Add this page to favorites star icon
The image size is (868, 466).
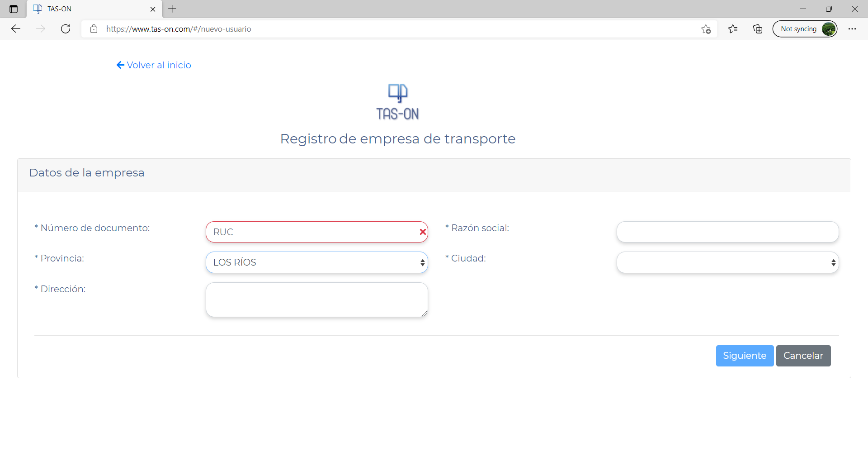[706, 29]
